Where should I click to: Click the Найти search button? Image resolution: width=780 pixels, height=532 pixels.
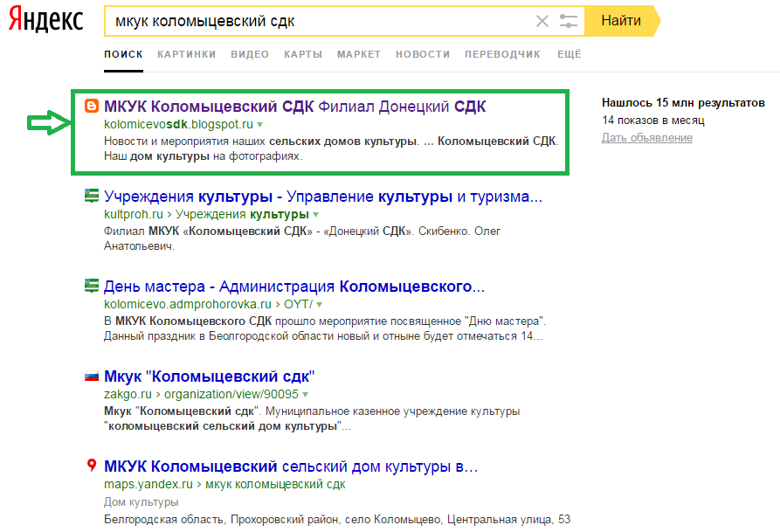click(x=622, y=21)
